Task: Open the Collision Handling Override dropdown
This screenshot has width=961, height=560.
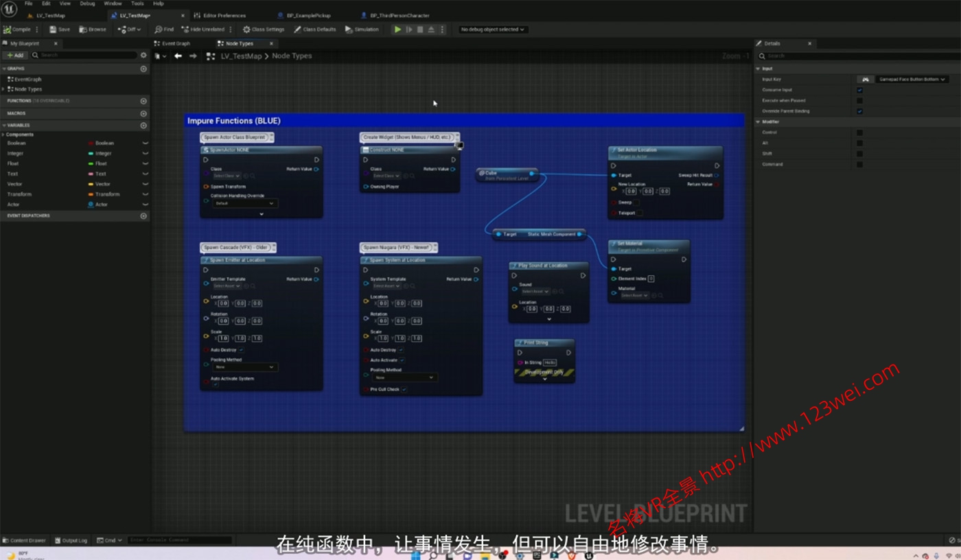Action: pyautogui.click(x=244, y=204)
